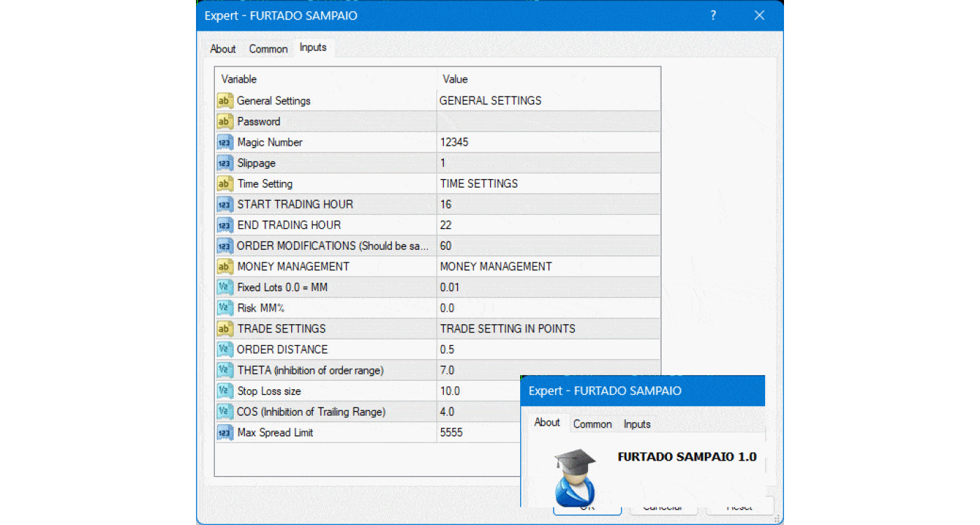
Task: Click the integer icon beside START TRADING HOUR
Action: click(x=224, y=204)
